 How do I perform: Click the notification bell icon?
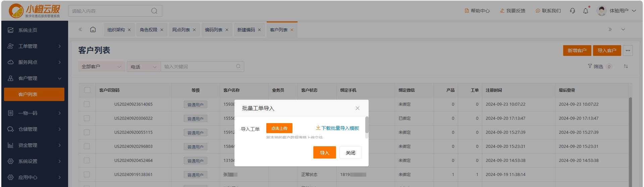[586, 11]
